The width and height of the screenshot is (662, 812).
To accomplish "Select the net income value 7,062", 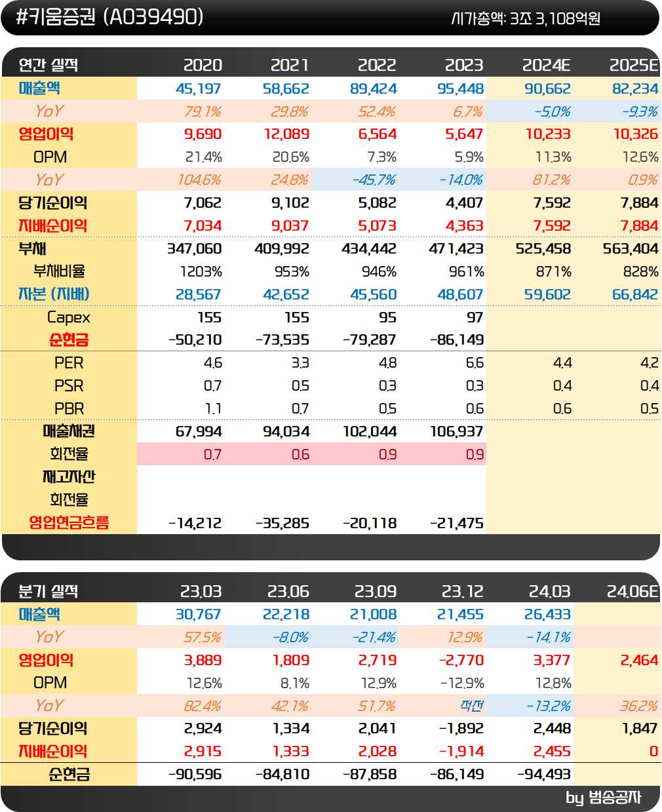I will [203, 203].
